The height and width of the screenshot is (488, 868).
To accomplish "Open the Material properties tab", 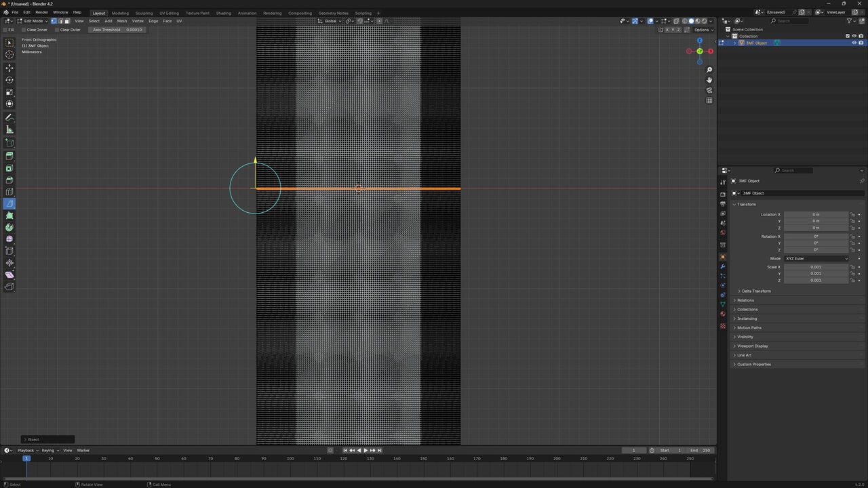I will (722, 314).
